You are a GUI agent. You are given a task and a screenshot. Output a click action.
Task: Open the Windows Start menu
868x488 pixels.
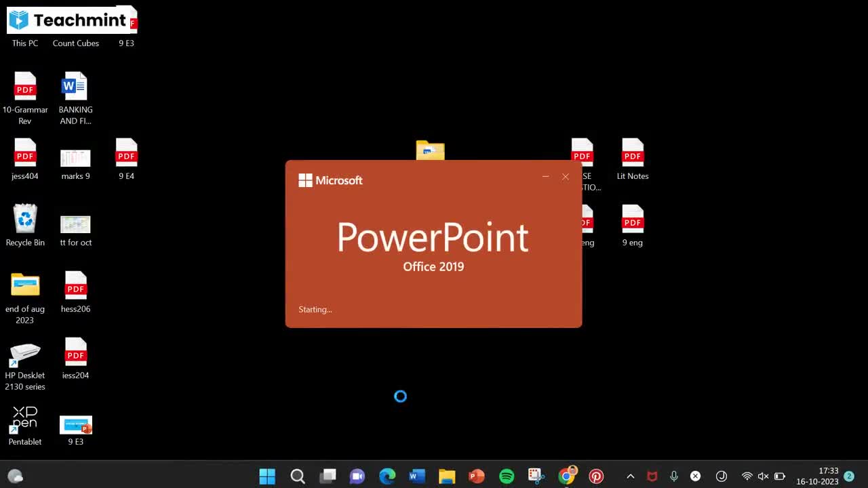click(x=267, y=476)
